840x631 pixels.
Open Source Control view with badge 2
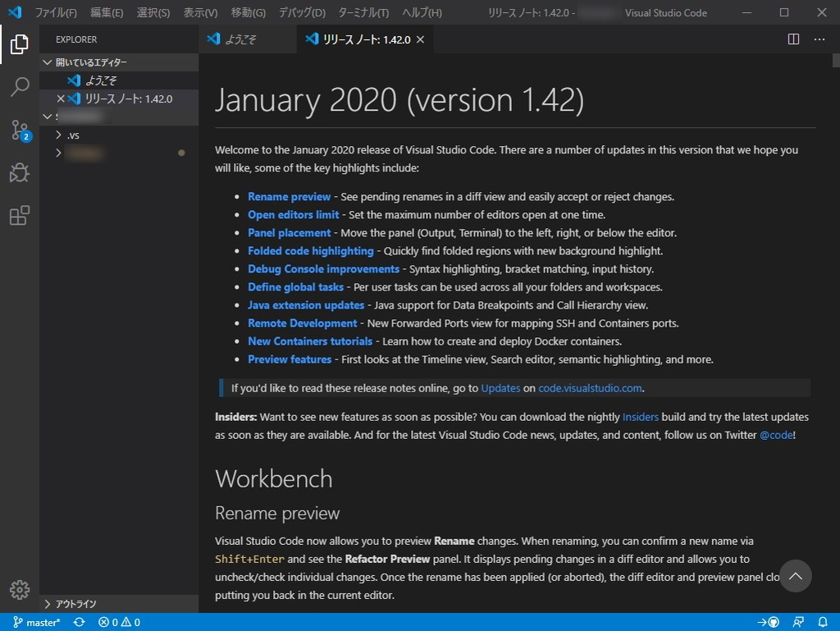pos(20,130)
